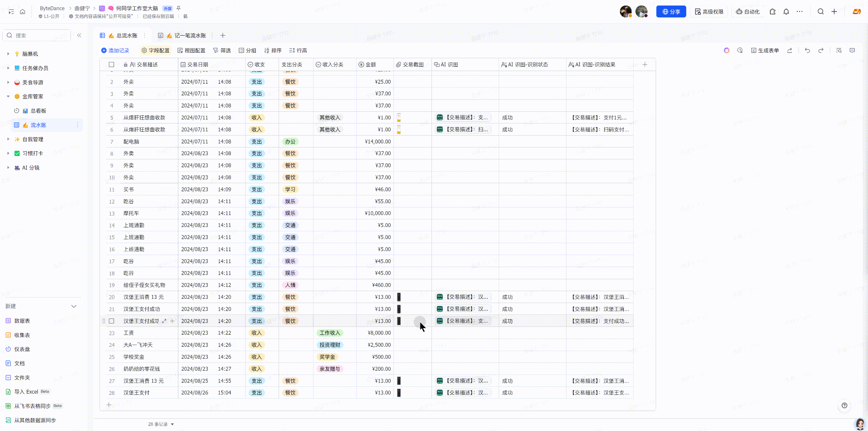
Task: Collapse the left sidebar panel
Action: (79, 35)
